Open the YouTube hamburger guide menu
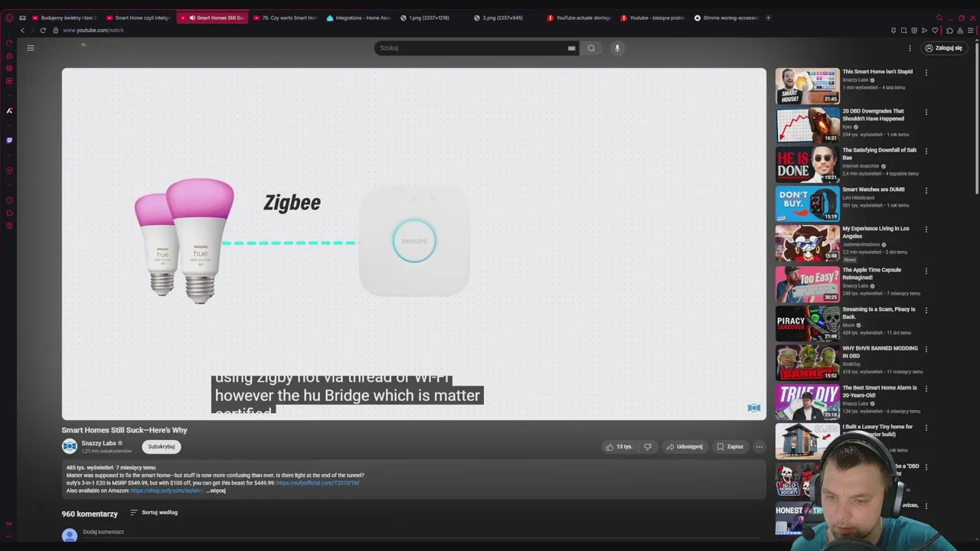This screenshot has height=551, width=980. click(31, 48)
